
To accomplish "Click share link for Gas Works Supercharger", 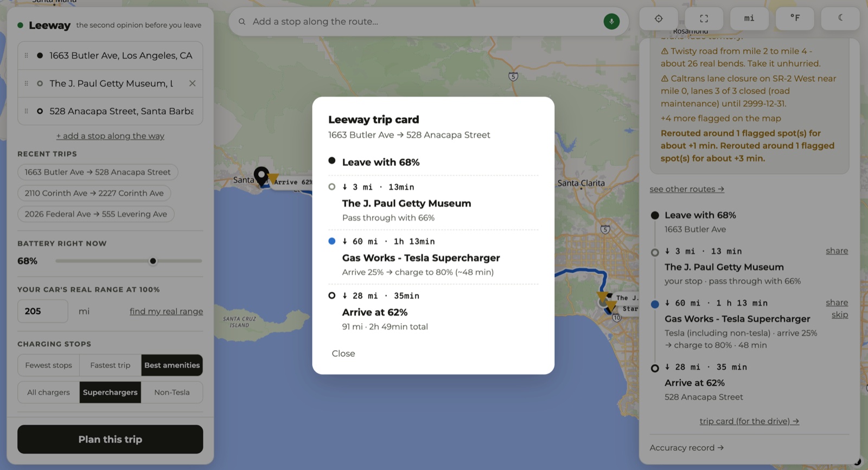I will pyautogui.click(x=837, y=302).
